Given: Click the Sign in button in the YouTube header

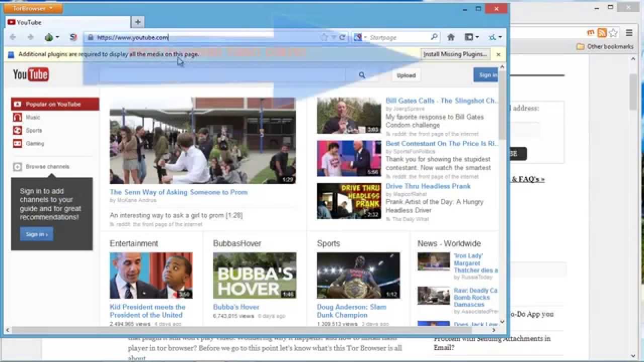Looking at the screenshot, I should coord(486,75).
